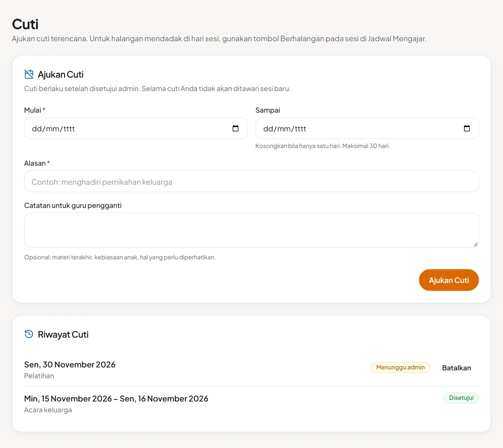
Task: Click the Sampai field label
Action: point(268,110)
